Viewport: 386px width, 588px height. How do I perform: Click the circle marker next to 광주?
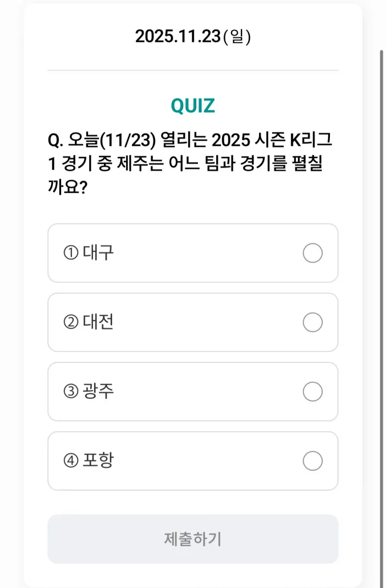312,392
